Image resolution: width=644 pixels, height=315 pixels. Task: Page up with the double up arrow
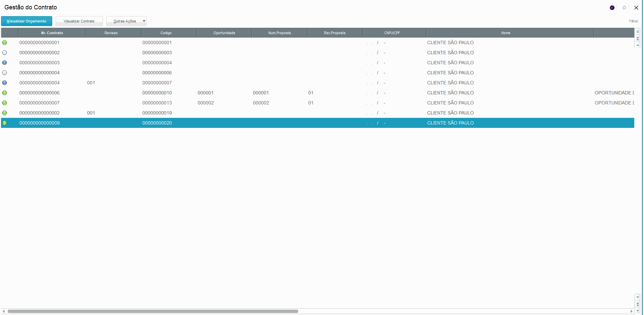pyautogui.click(x=638, y=38)
